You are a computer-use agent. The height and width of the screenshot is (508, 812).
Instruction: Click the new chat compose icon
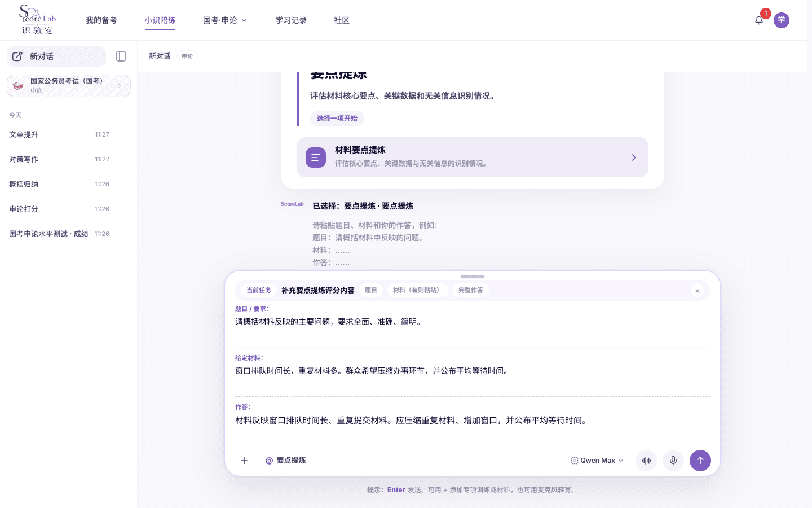click(17, 56)
